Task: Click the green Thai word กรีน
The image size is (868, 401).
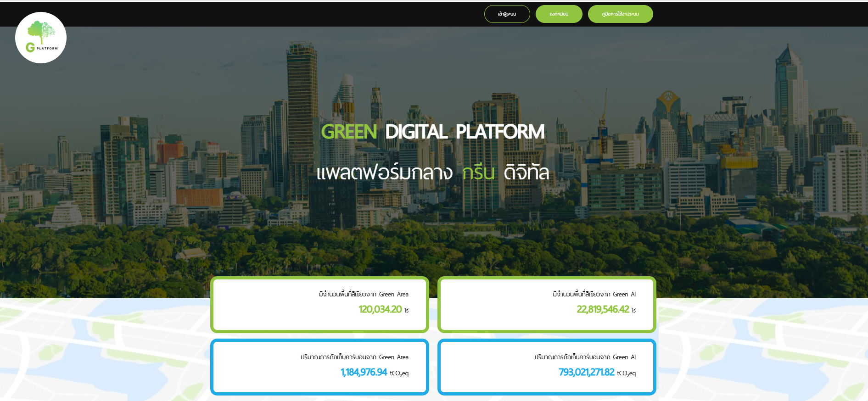Action: coord(478,173)
